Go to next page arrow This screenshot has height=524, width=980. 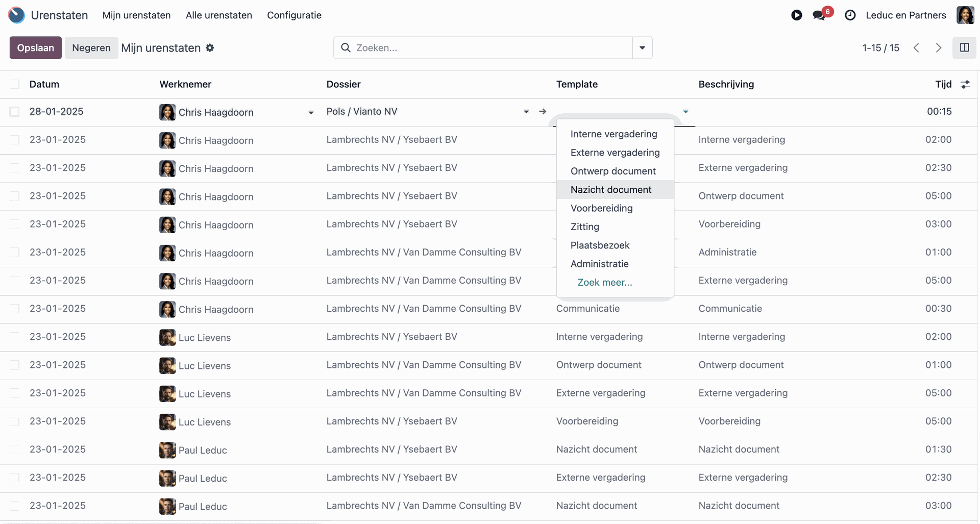(938, 48)
